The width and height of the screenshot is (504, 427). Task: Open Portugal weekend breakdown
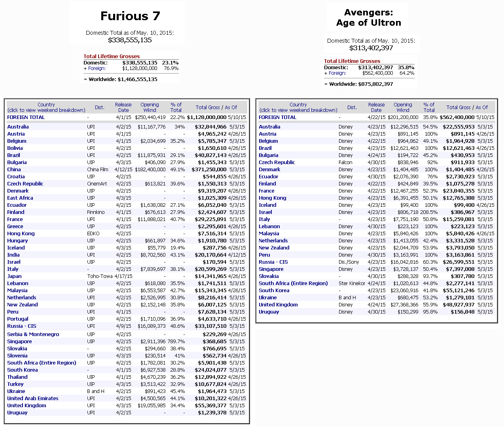coord(18,319)
